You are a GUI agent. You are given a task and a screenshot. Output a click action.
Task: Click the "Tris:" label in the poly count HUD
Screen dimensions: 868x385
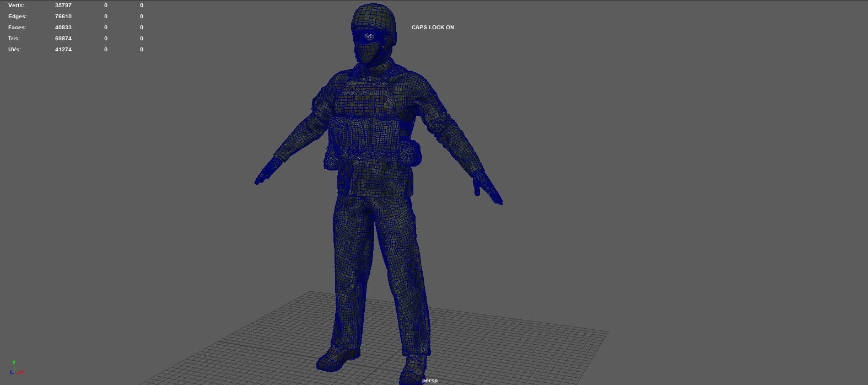click(15, 38)
